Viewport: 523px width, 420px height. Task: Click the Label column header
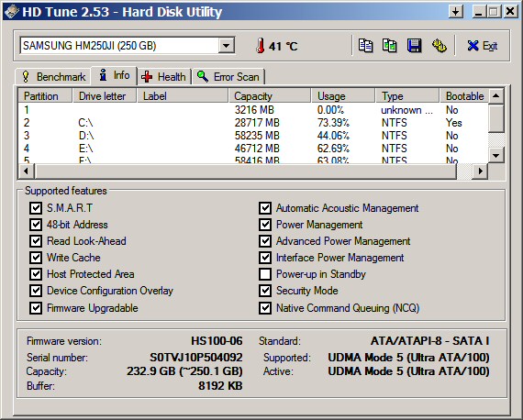pos(183,96)
